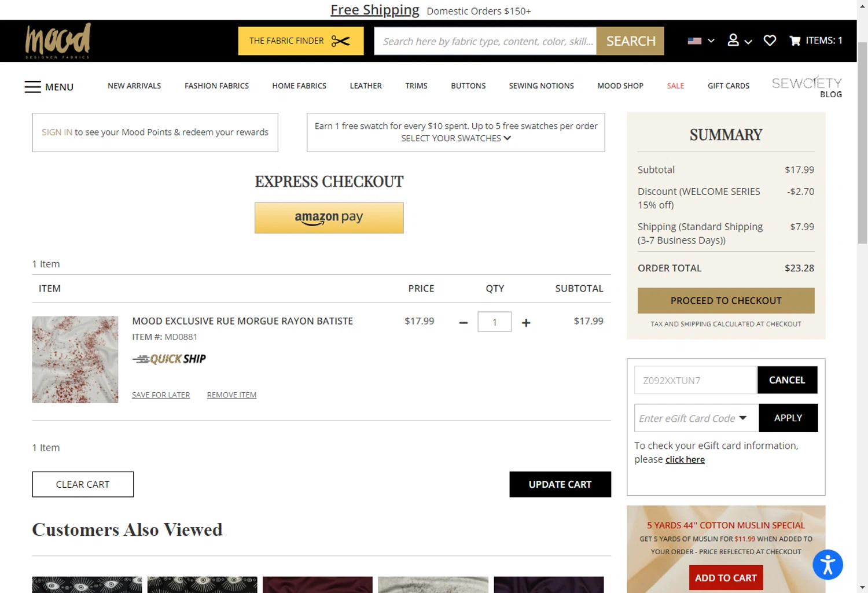868x593 pixels.
Task: Go to SEWING NOTIONS
Action: [541, 86]
